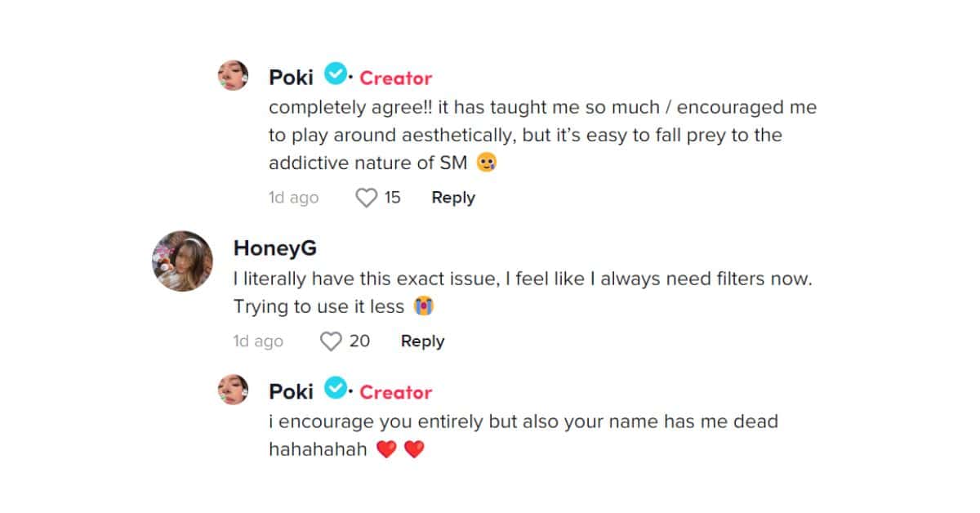Click the 15 like count on Poki's comment
This screenshot has width=980, height=513.
coord(390,197)
